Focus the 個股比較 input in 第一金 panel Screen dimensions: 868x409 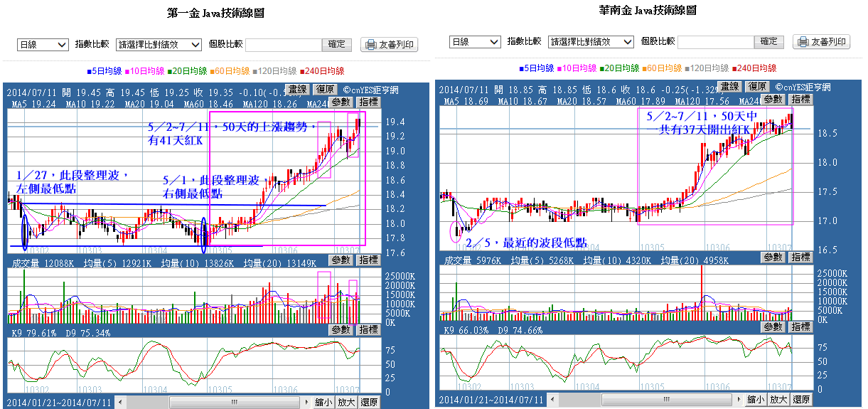(x=284, y=44)
